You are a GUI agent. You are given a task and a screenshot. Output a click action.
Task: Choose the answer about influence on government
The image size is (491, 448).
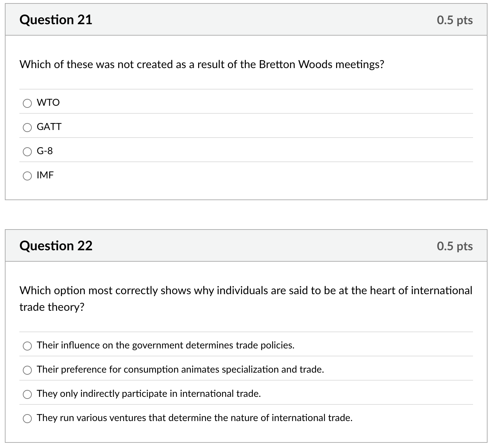pos(165,345)
